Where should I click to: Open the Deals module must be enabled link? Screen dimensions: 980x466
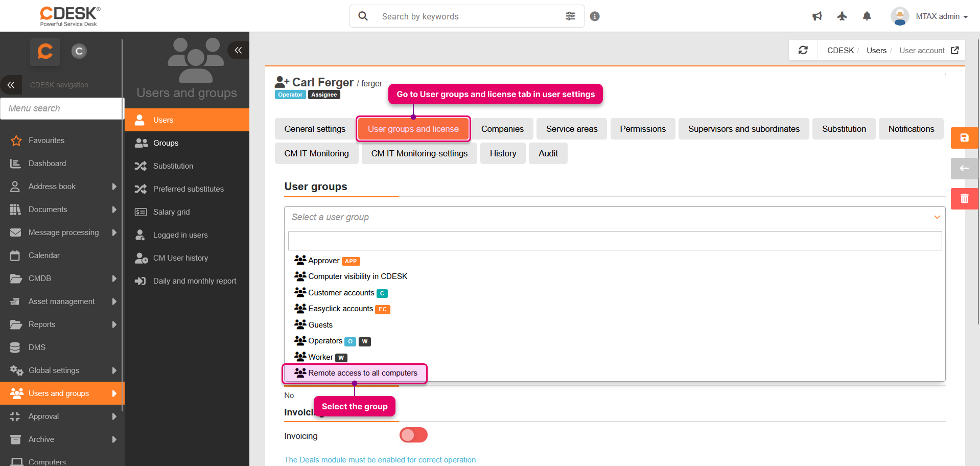pos(380,460)
